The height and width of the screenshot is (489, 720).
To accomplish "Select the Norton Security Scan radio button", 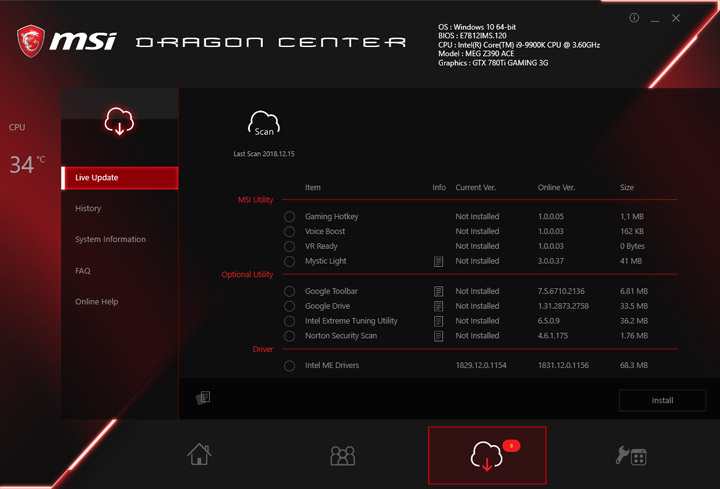I will click(x=289, y=336).
